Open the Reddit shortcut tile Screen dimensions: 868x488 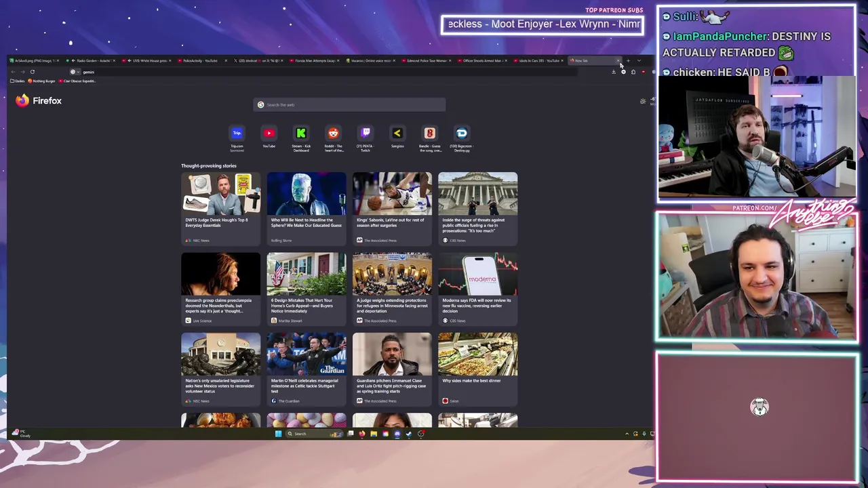[x=333, y=138]
